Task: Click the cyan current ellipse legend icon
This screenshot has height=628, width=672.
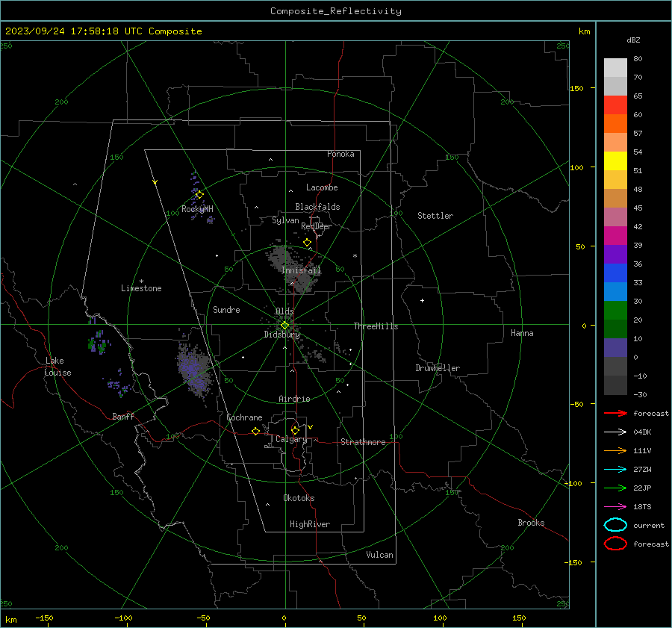Action: pyautogui.click(x=615, y=525)
